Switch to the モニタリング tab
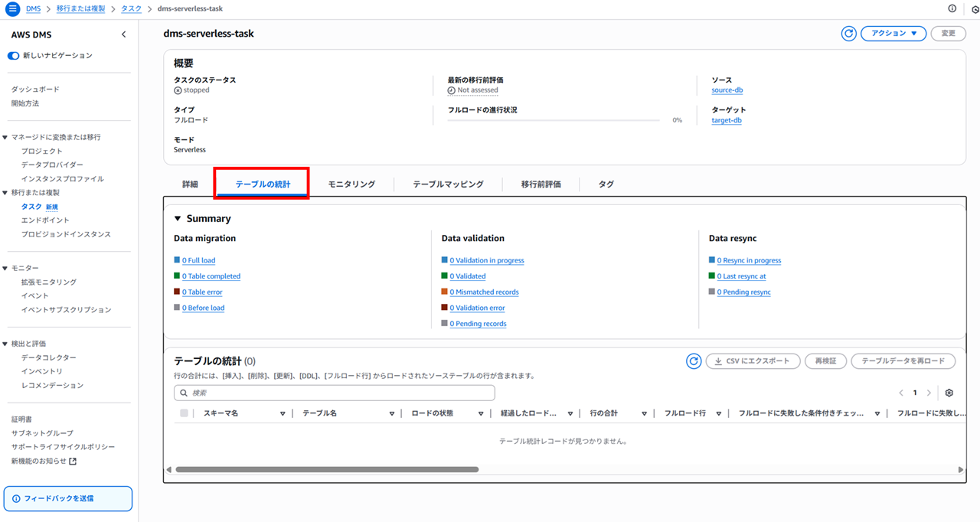This screenshot has height=522, width=980. click(351, 184)
